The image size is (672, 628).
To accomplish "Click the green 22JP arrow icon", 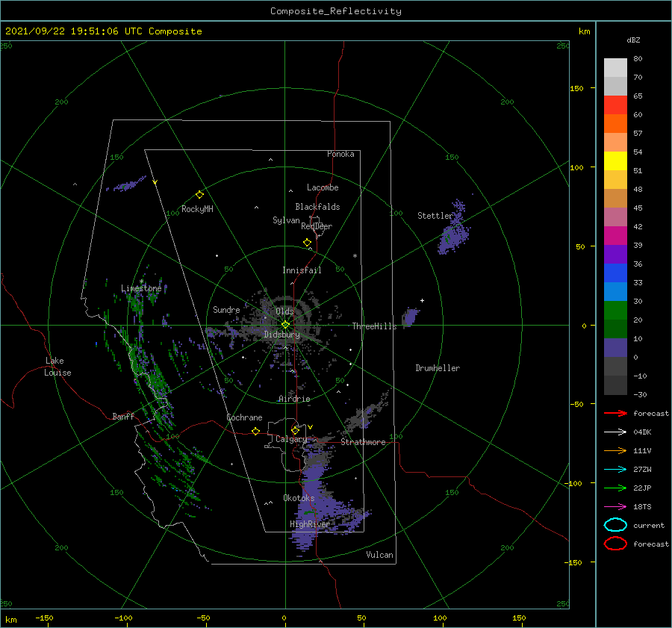I will [615, 488].
